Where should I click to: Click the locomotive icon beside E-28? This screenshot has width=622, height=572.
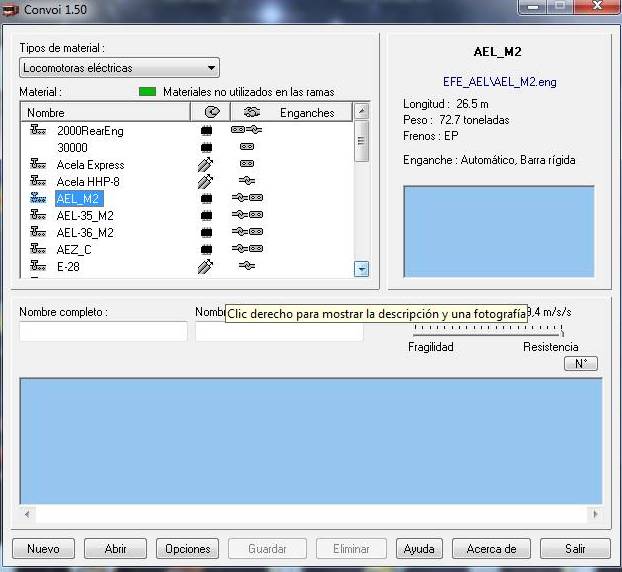(x=38, y=266)
